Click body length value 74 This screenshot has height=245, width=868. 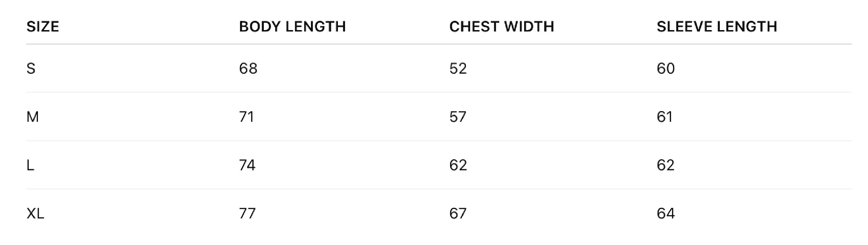(x=247, y=165)
